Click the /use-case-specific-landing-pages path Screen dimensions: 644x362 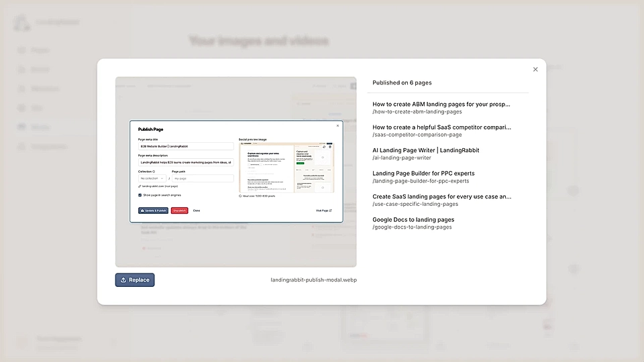(415, 204)
